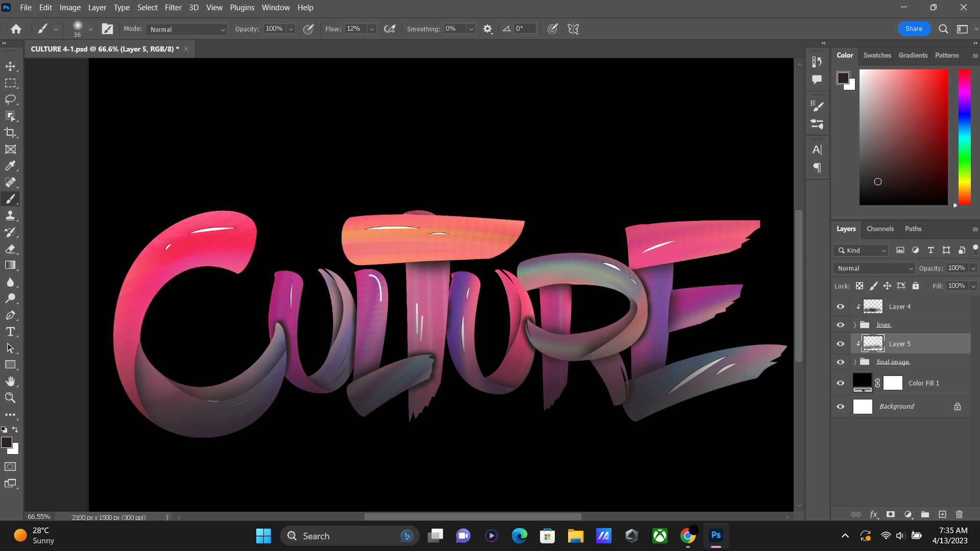The width and height of the screenshot is (980, 551).
Task: Select the Horizontal Type tool
Action: [10, 332]
